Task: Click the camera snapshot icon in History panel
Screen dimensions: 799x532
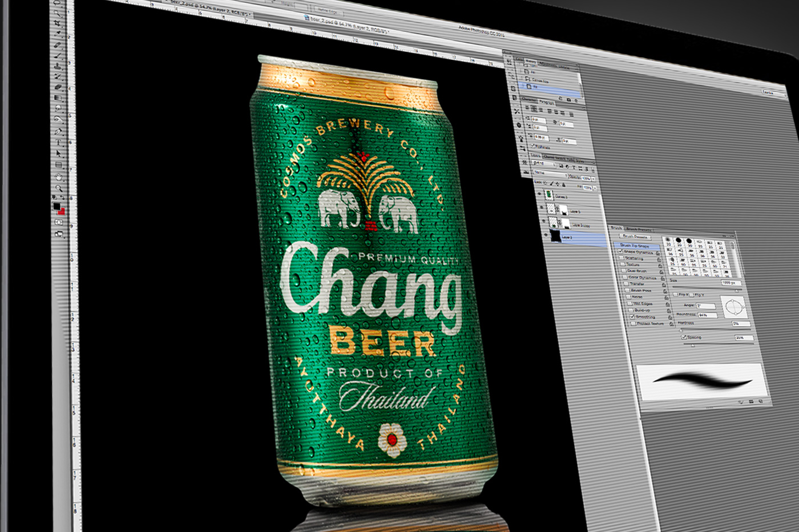Action: [568, 99]
